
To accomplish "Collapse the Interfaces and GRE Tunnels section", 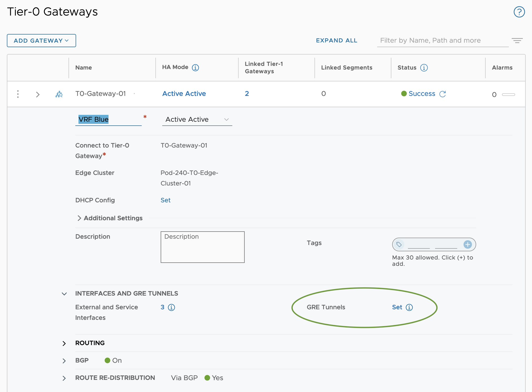I will (x=64, y=294).
